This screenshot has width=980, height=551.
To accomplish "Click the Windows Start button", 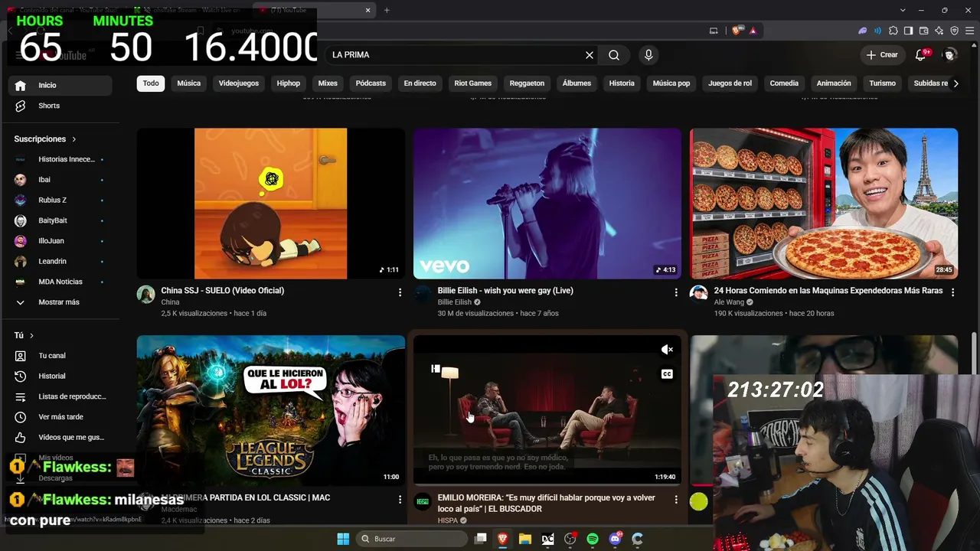I will coord(343,539).
